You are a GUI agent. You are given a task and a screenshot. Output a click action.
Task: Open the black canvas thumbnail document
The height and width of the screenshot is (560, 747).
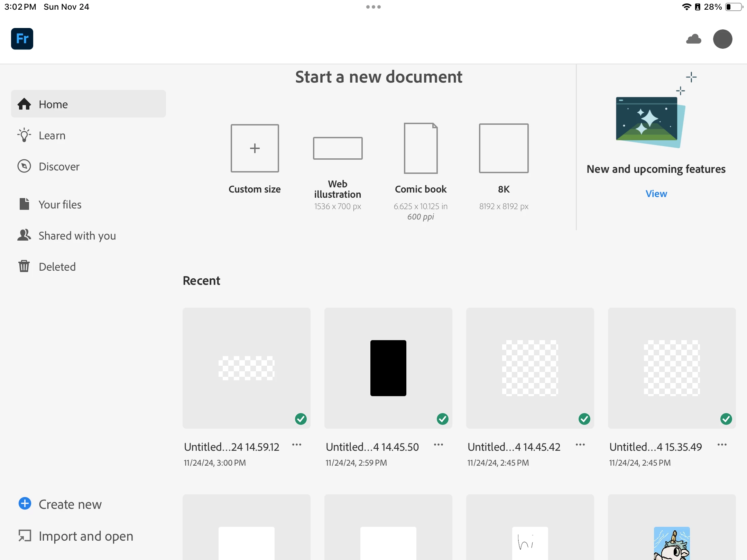(388, 368)
